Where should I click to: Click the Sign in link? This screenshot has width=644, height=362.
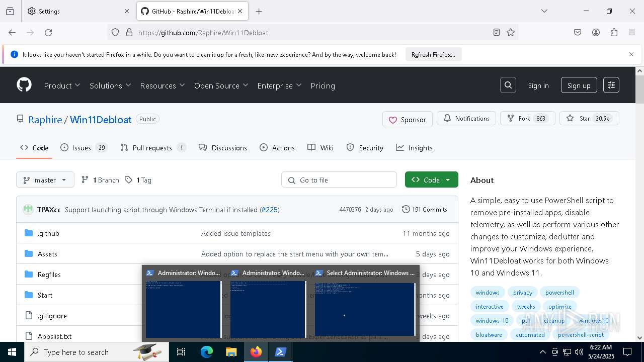pyautogui.click(x=538, y=85)
